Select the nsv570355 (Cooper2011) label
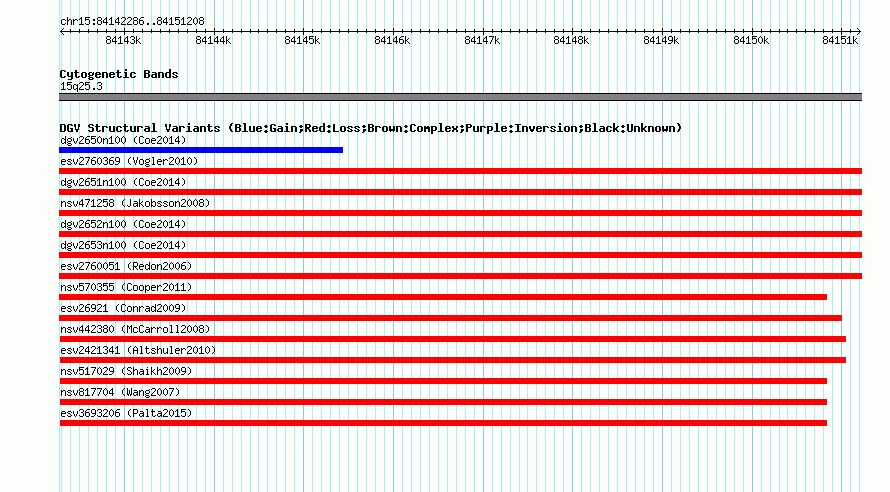Viewport: 890px width, 492px height. (126, 287)
